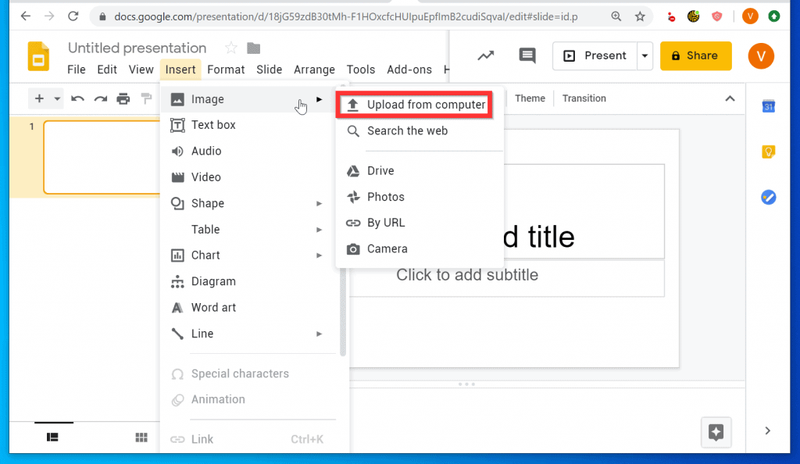Insert image from Drive
The height and width of the screenshot is (464, 800).
coord(419,170)
